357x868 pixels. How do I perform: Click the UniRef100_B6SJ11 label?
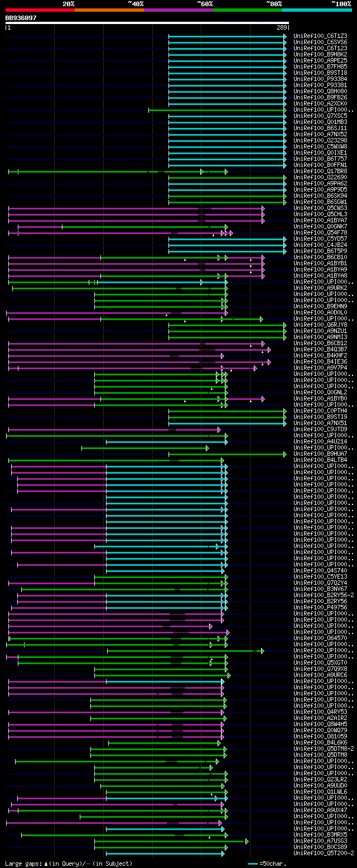coord(320,128)
